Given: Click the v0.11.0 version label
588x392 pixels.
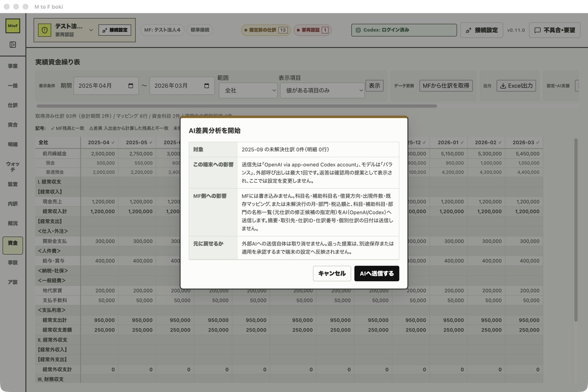Looking at the screenshot, I should point(516,30).
